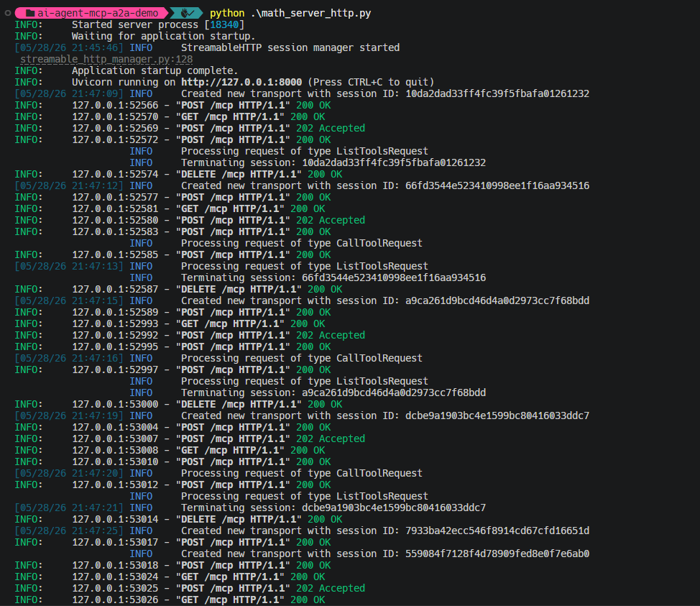Click the 127.0.0.1:52589 address
This screenshot has height=606, width=700.
pos(115,312)
